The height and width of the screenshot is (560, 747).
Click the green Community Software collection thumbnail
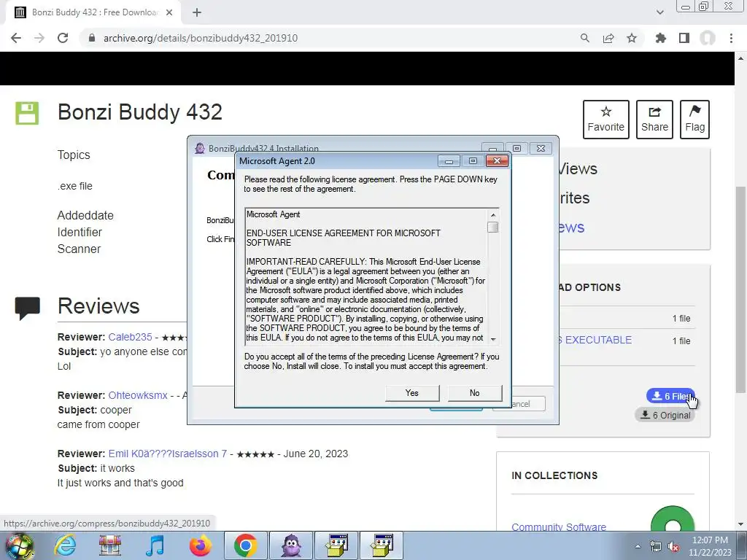click(x=673, y=518)
